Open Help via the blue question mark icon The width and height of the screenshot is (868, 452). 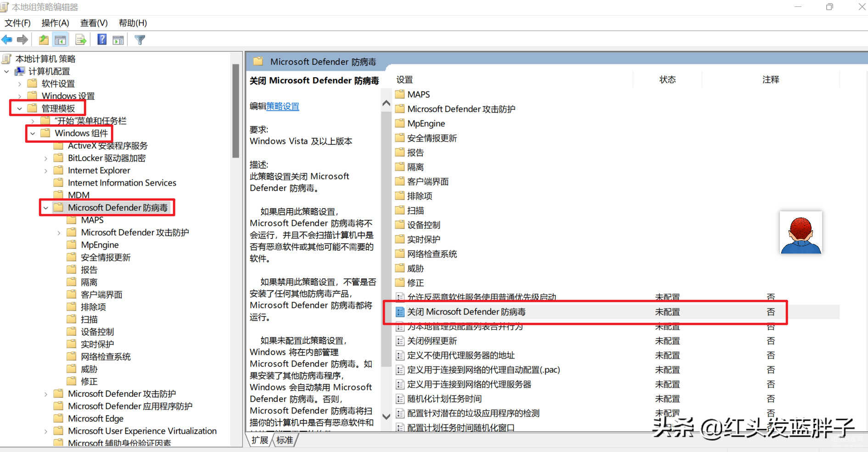click(102, 40)
